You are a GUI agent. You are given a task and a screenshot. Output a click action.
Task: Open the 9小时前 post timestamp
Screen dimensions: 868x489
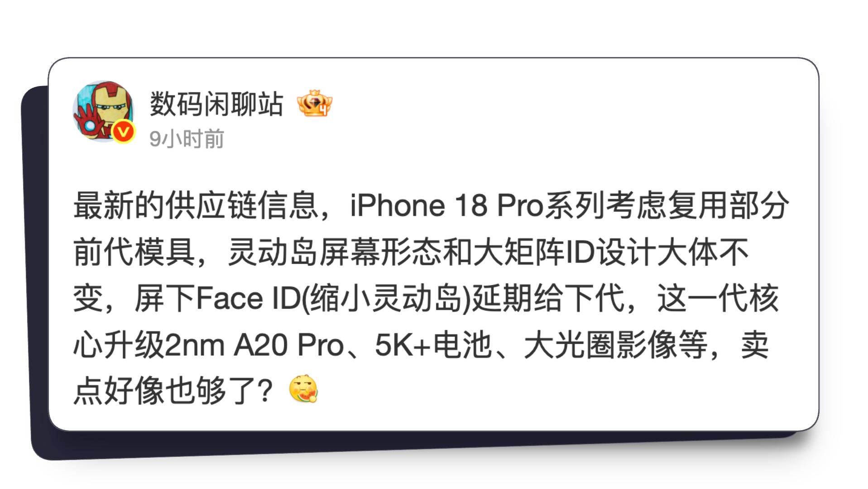pyautogui.click(x=187, y=139)
